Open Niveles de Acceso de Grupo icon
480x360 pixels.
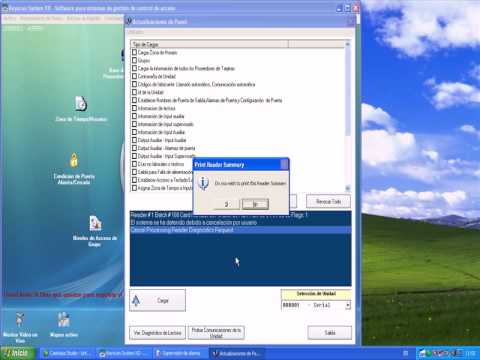[x=95, y=223]
